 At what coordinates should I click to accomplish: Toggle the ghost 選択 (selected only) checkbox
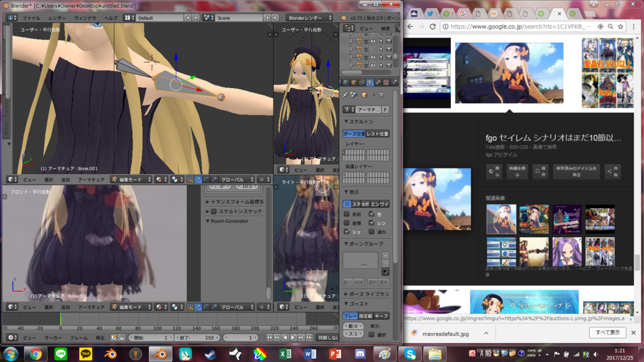pos(372,334)
